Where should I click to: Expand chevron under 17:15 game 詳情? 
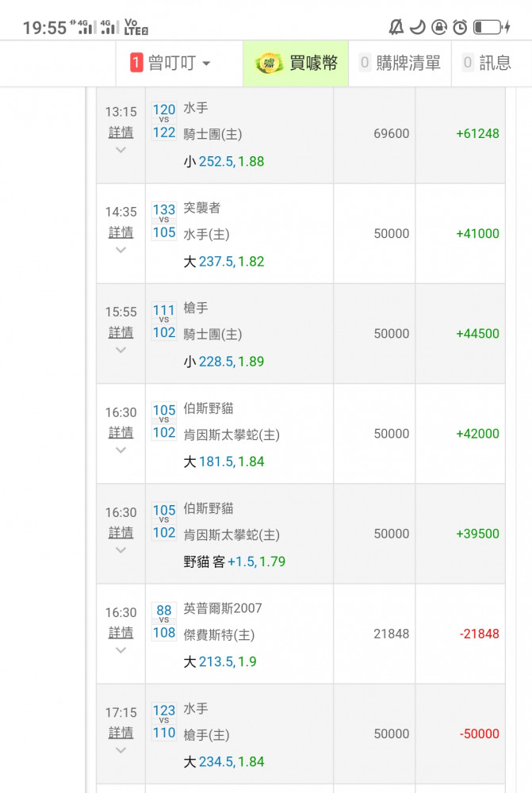(121, 750)
